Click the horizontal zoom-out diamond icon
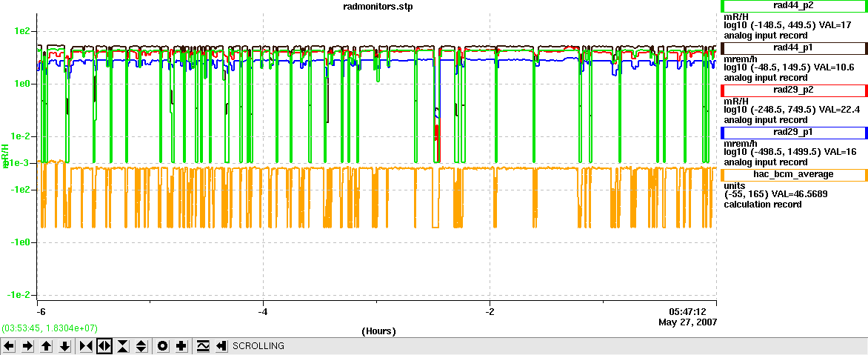The image size is (868, 355). coord(104,346)
